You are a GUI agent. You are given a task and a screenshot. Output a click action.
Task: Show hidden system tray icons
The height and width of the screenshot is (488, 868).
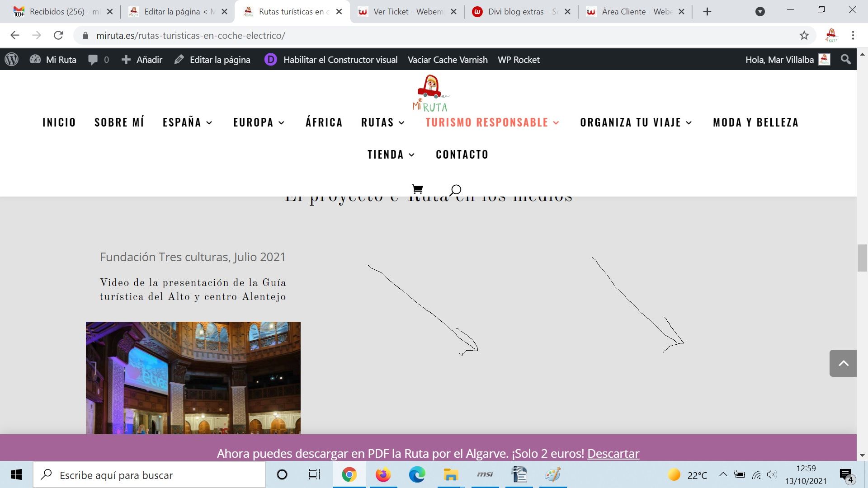tap(723, 474)
